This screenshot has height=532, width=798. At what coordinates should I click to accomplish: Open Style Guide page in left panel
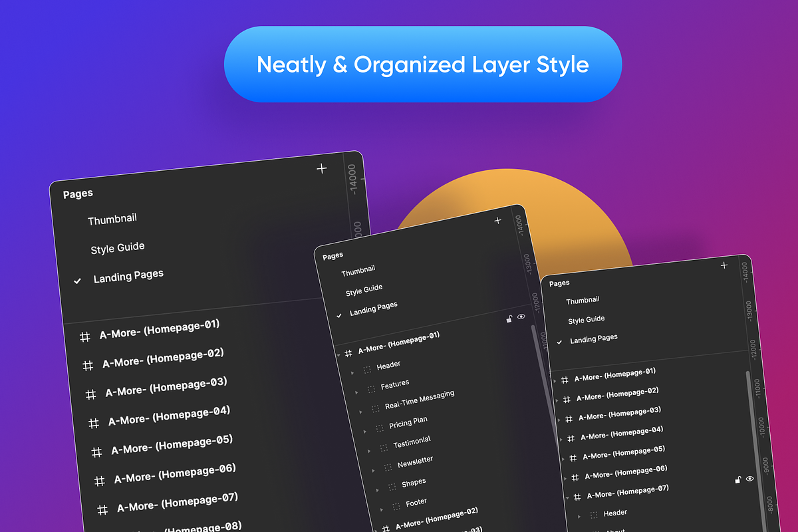[x=118, y=247]
